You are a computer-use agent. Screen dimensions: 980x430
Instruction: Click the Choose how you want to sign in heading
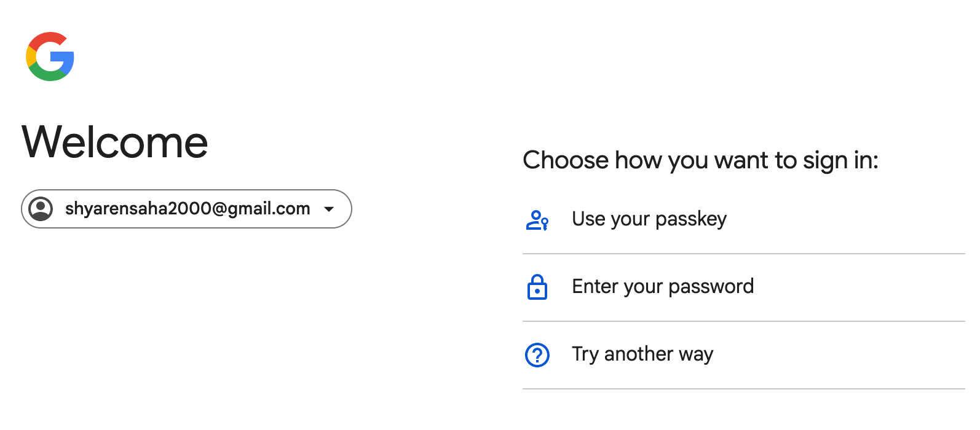[x=700, y=160]
